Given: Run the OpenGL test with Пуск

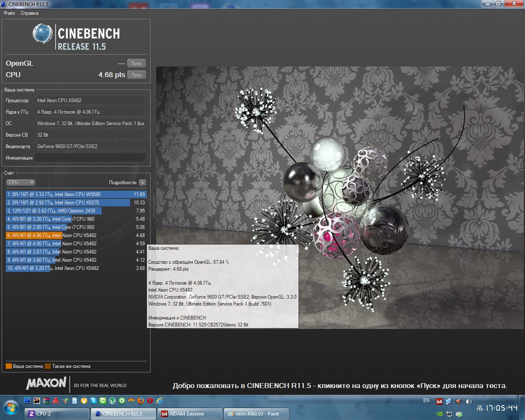Looking at the screenshot, I should [x=136, y=64].
